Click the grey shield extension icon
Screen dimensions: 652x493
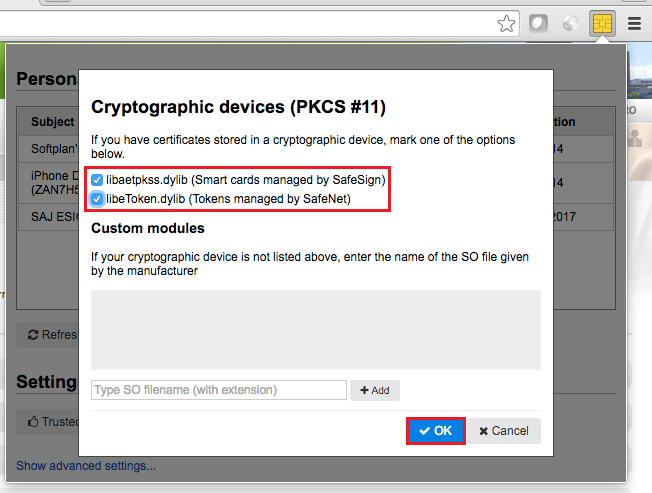click(x=538, y=23)
